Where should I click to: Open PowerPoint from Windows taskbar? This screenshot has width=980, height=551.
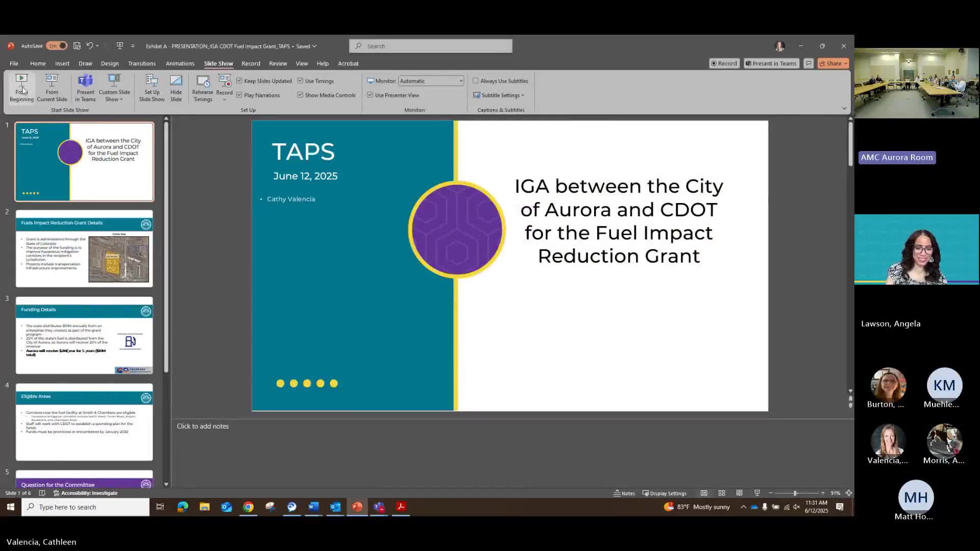357,507
